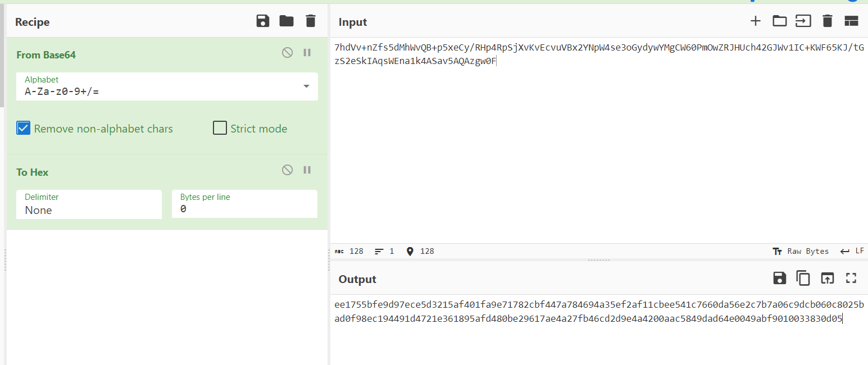Set breakpoint on From Base64 operation

click(x=307, y=52)
